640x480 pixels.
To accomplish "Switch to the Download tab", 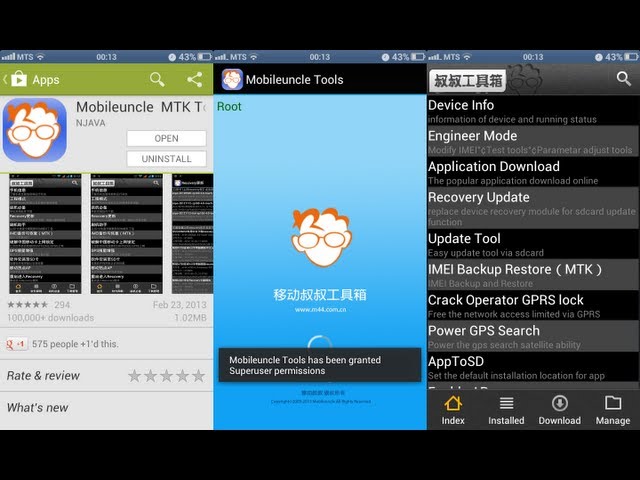I will (560, 410).
